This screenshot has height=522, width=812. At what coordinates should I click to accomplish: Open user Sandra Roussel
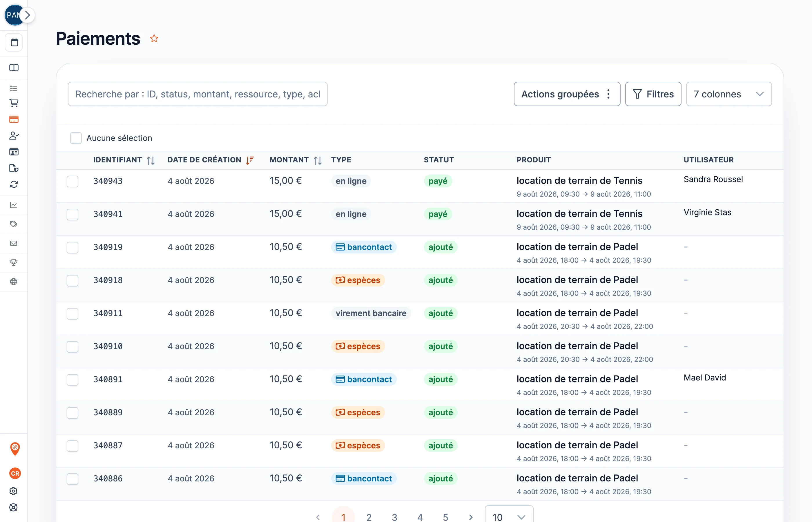713,179
